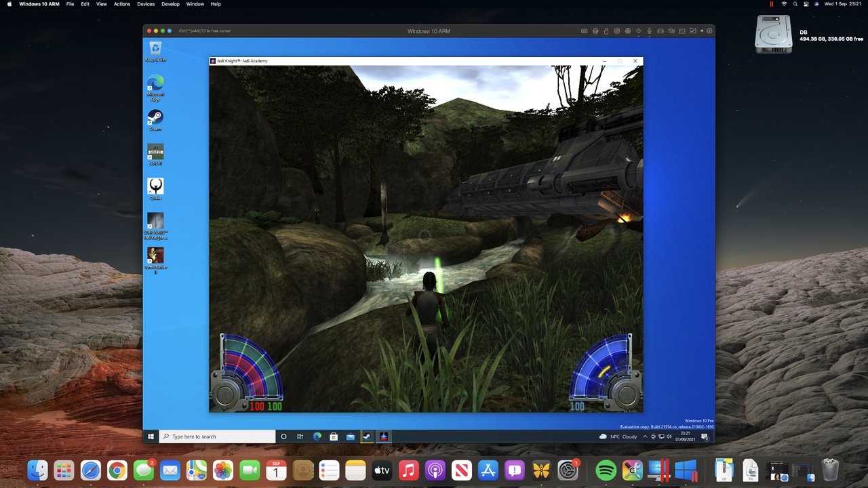
Task: Open Spotlight search in macOS menu bar
Action: tap(795, 4)
